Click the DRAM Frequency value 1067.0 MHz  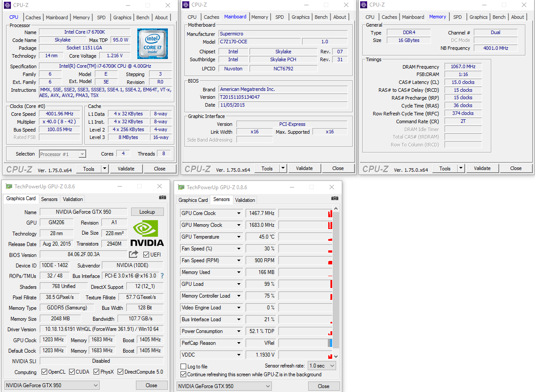coord(463,66)
